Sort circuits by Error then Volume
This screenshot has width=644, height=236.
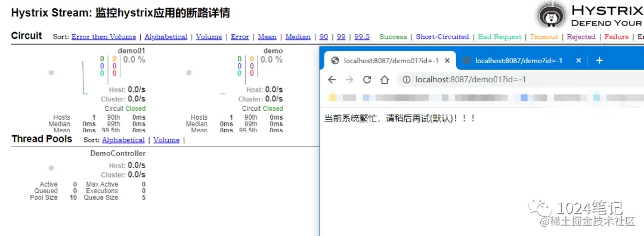[104, 36]
